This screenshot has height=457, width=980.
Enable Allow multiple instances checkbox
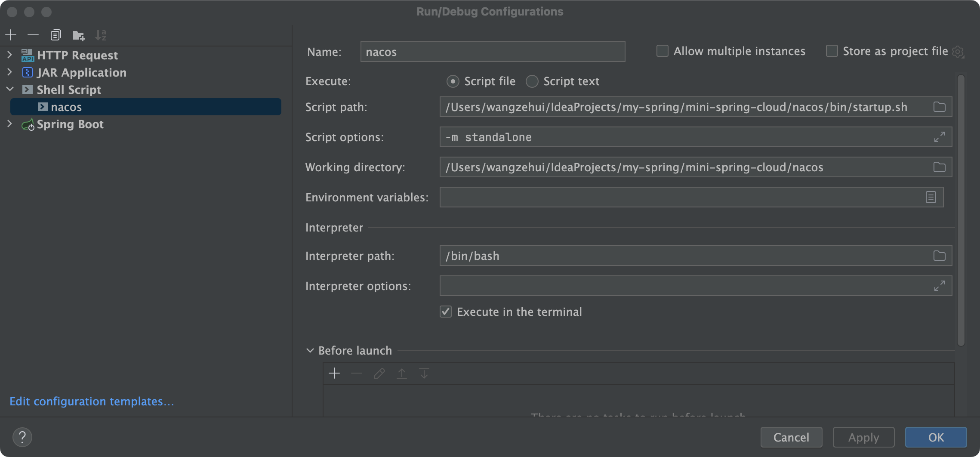pos(662,51)
